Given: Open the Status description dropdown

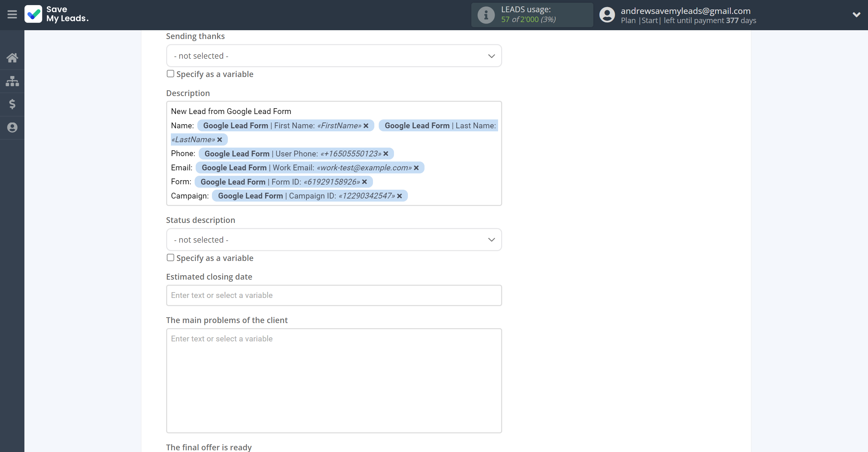Looking at the screenshot, I should click(x=334, y=240).
